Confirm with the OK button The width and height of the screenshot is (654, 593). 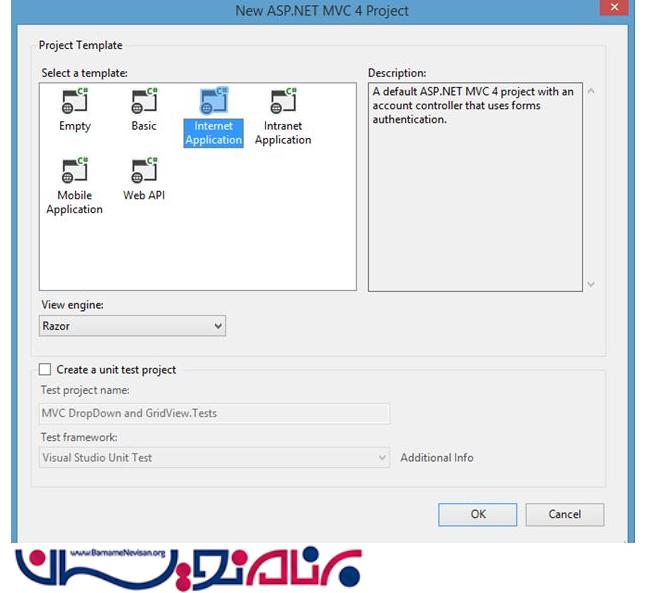[478, 514]
